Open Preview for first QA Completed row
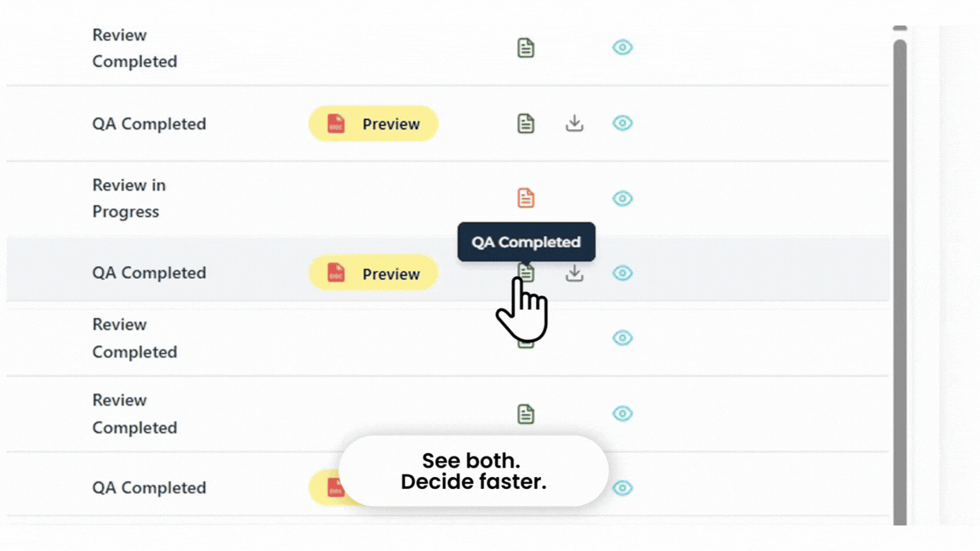Viewport: 980px width, 551px height. [x=373, y=123]
